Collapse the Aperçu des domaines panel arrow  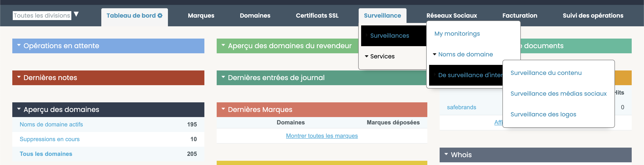[19, 109]
